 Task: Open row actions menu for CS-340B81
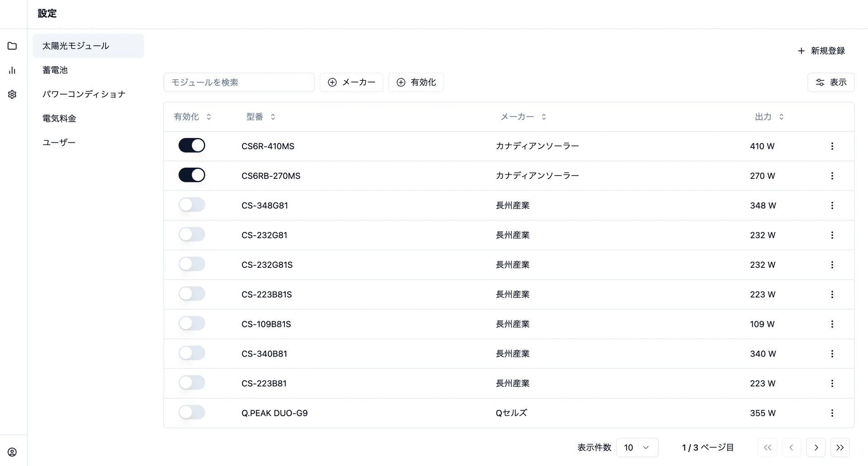(832, 354)
